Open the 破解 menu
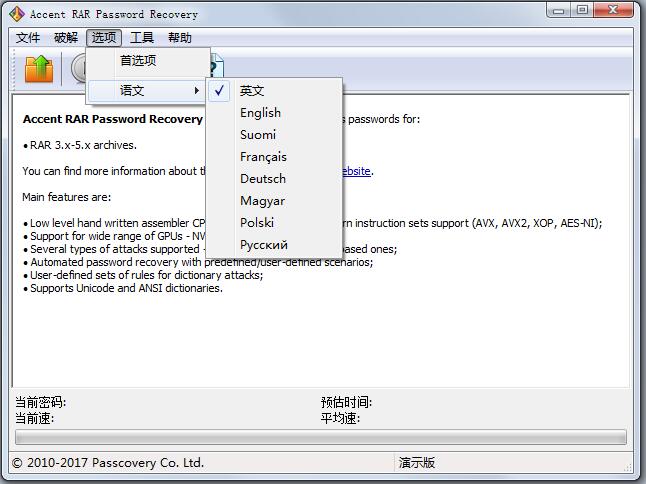 pyautogui.click(x=66, y=38)
